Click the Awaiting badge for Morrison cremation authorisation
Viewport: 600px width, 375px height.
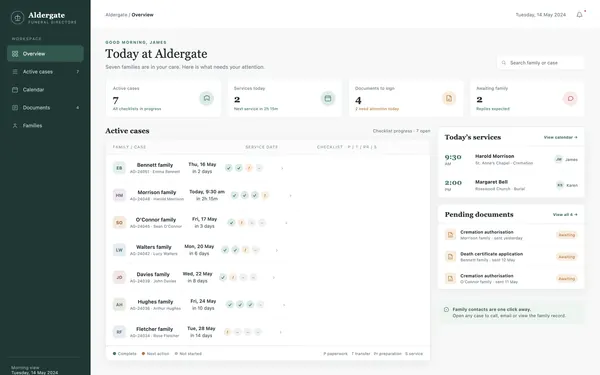pos(567,235)
